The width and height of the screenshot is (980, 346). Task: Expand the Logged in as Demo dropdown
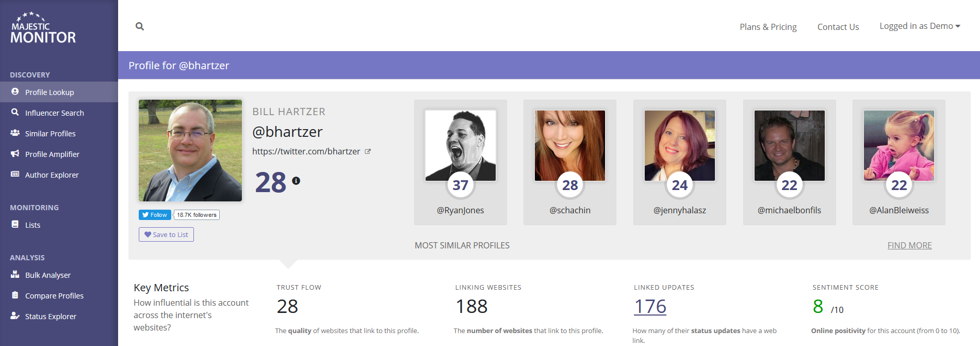(x=920, y=26)
